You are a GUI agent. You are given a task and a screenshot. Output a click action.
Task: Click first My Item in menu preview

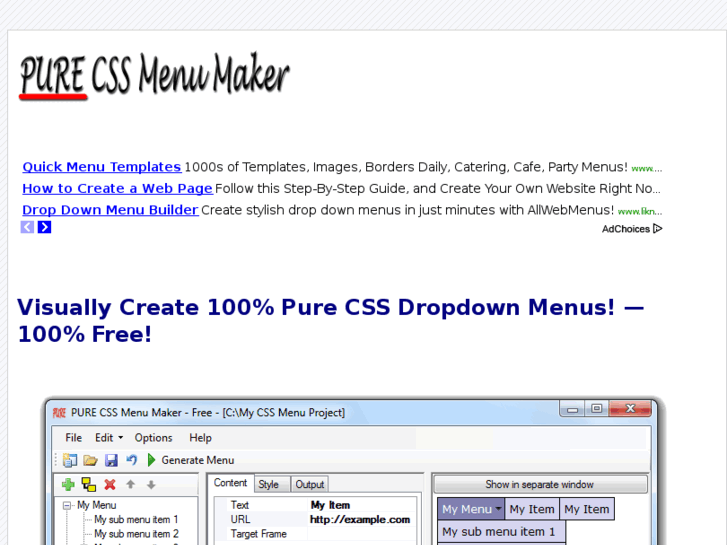click(x=532, y=509)
